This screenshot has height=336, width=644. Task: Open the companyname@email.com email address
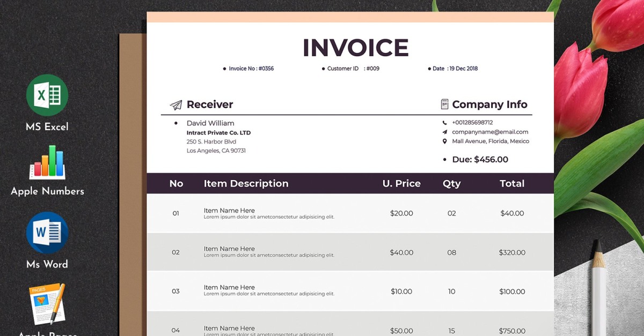[490, 132]
